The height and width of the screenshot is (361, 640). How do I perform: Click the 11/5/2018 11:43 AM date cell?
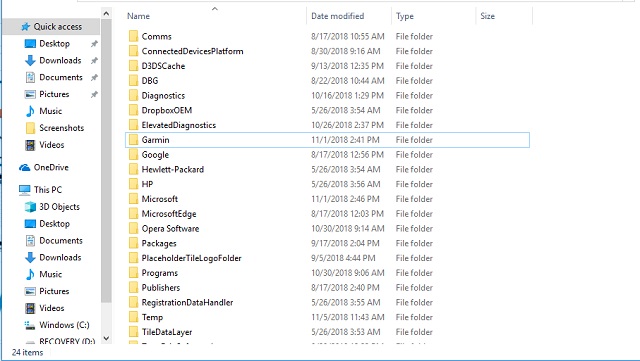pos(348,317)
